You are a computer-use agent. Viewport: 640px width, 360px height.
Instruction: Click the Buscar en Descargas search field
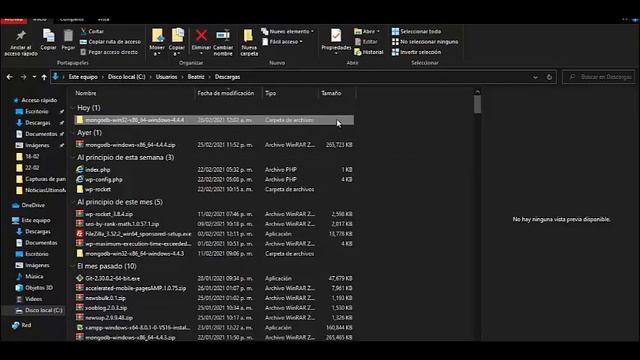tap(599, 77)
